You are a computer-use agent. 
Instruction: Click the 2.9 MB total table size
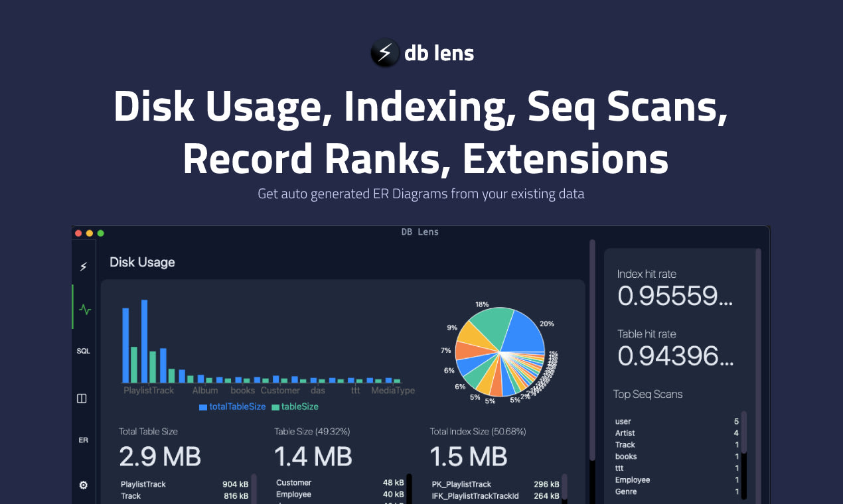click(160, 456)
